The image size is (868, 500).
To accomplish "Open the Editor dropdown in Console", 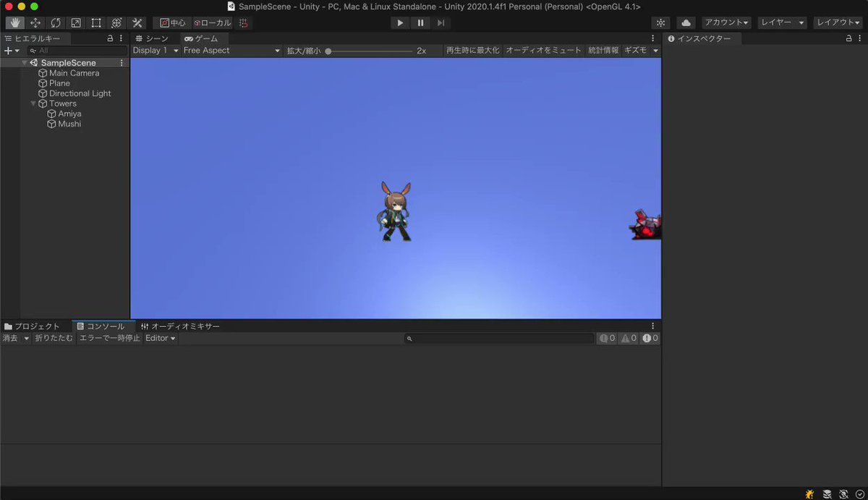I will (161, 338).
